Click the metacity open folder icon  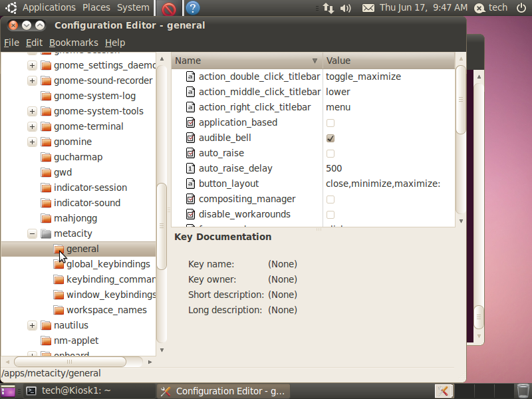[x=46, y=233]
